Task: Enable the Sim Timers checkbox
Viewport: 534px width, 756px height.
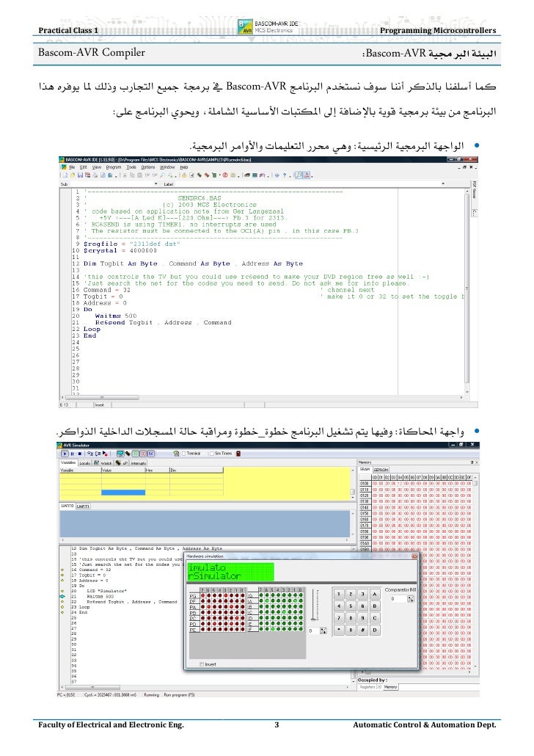Action: [211, 454]
